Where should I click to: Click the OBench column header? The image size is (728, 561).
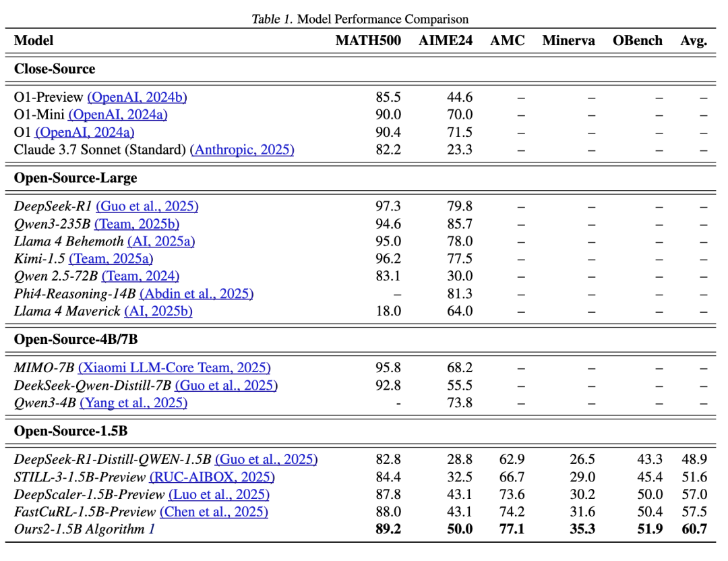tap(638, 41)
